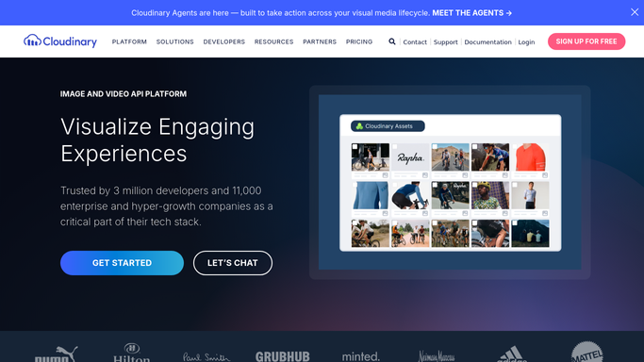
Task: Click the Mattel round logo
Action: [x=586, y=353]
